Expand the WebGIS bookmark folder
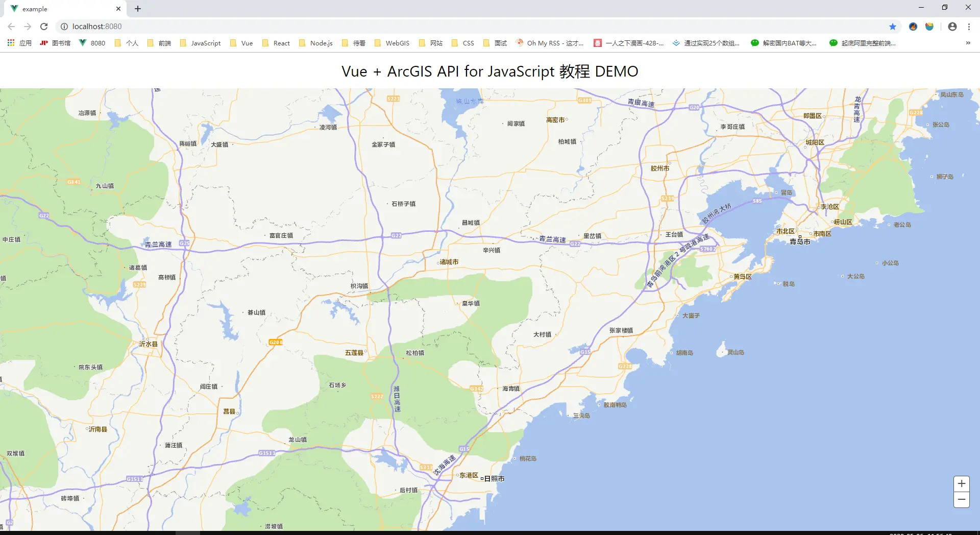 point(392,43)
